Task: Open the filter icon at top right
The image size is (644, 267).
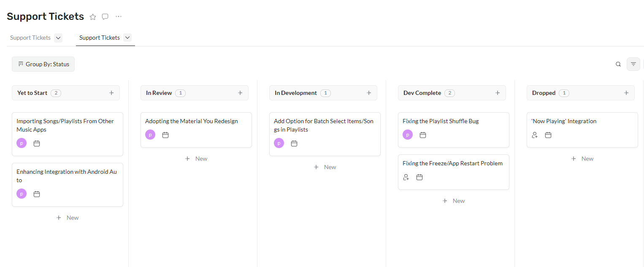Action: (633, 64)
